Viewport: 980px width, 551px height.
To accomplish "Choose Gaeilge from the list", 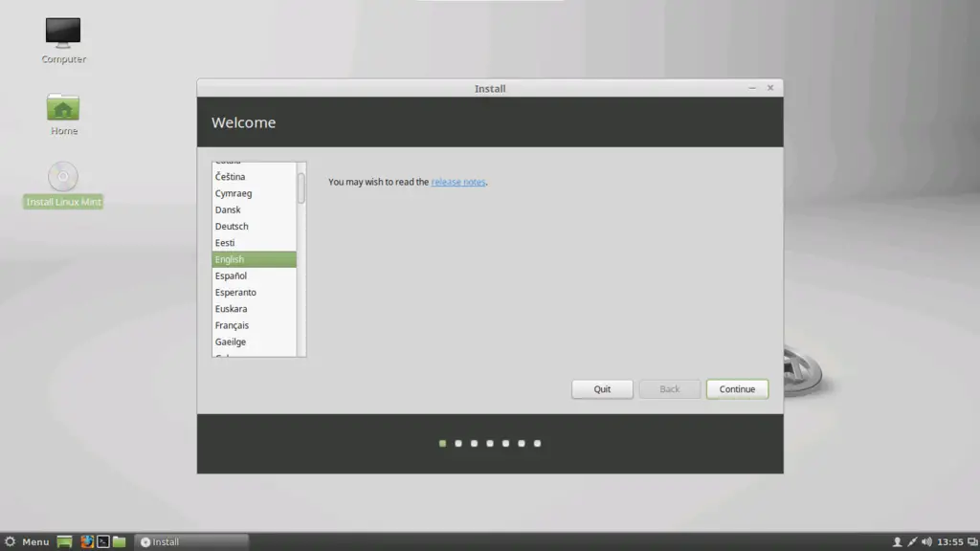I will point(254,342).
